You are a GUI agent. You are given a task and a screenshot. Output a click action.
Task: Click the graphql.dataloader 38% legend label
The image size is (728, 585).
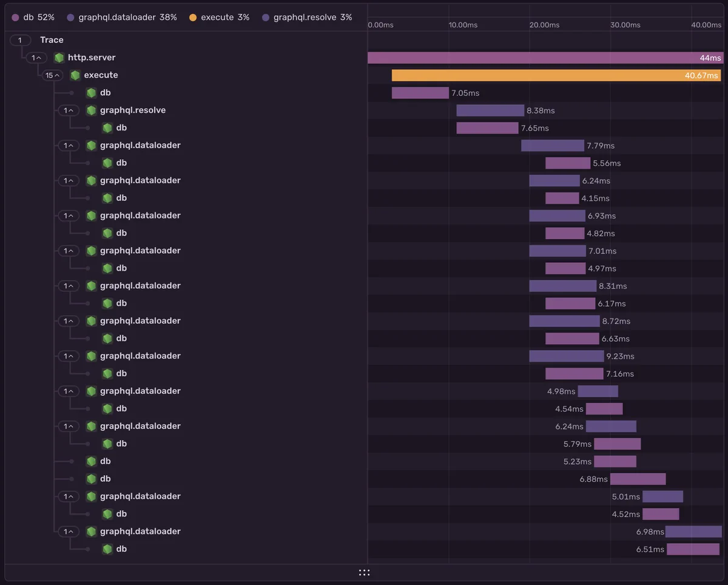coord(127,18)
